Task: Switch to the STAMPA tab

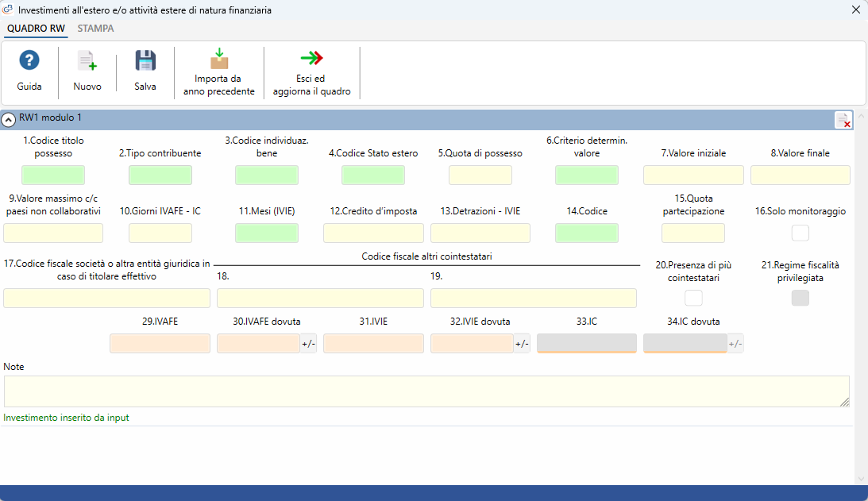Action: pos(96,29)
